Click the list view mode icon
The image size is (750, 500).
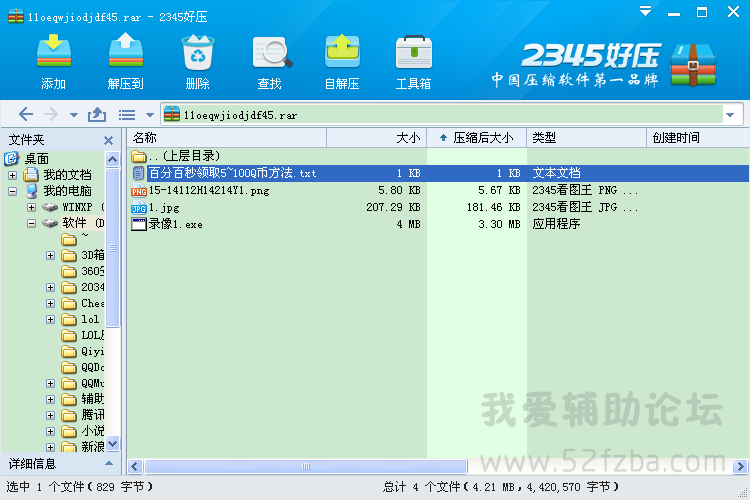[x=127, y=115]
